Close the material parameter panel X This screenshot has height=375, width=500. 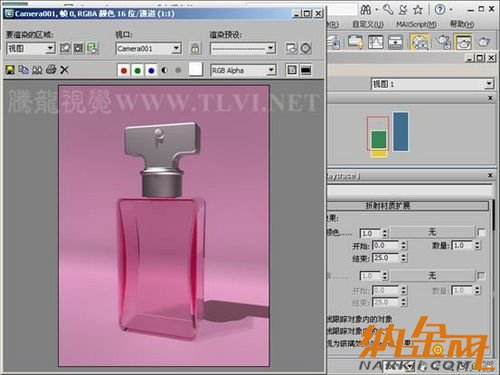pos(490,175)
